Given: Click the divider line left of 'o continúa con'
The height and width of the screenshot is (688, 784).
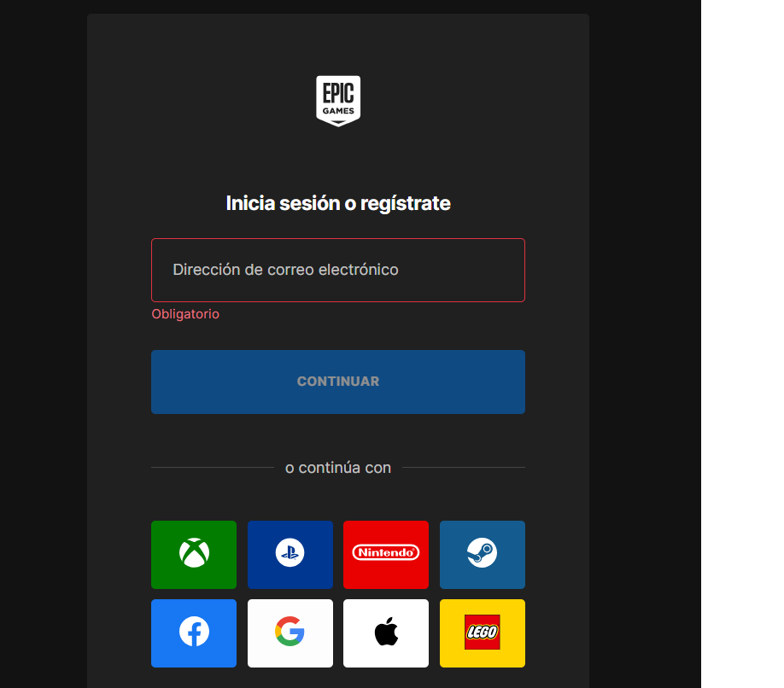Looking at the screenshot, I should point(213,468).
